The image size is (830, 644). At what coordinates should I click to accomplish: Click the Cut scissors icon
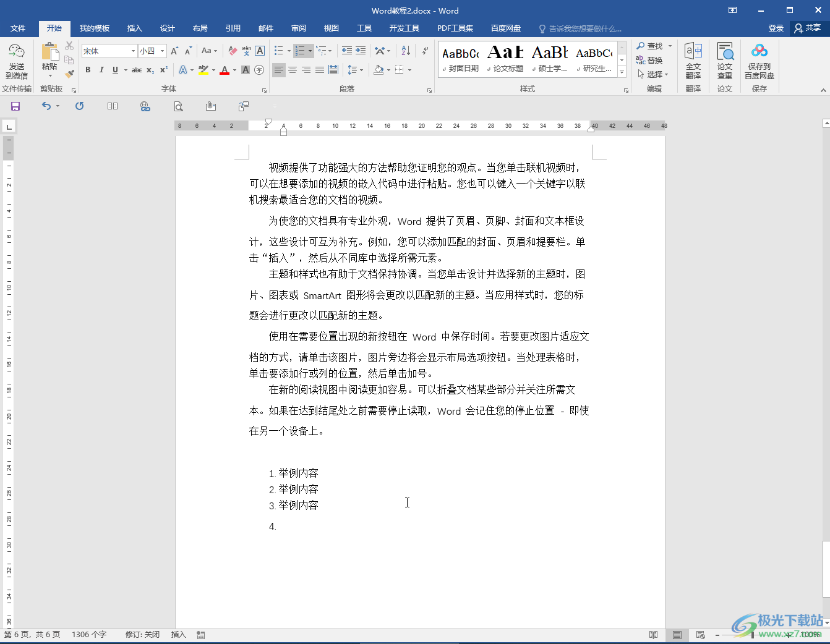pos(69,46)
